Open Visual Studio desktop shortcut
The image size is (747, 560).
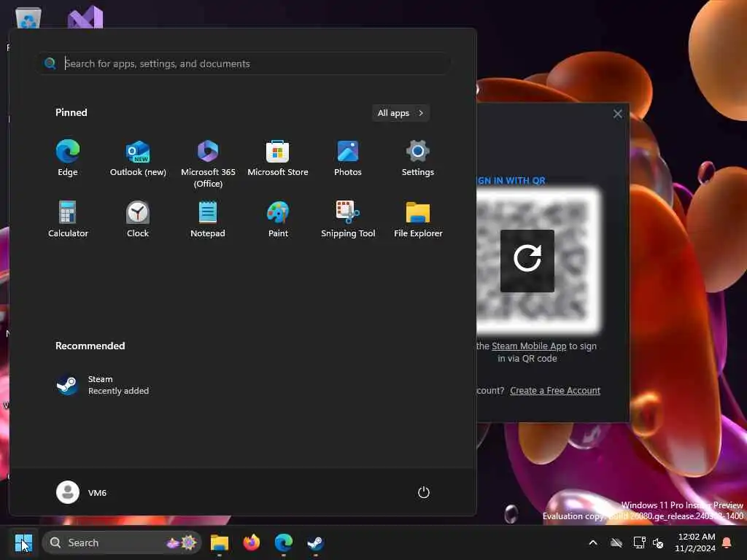click(x=85, y=17)
